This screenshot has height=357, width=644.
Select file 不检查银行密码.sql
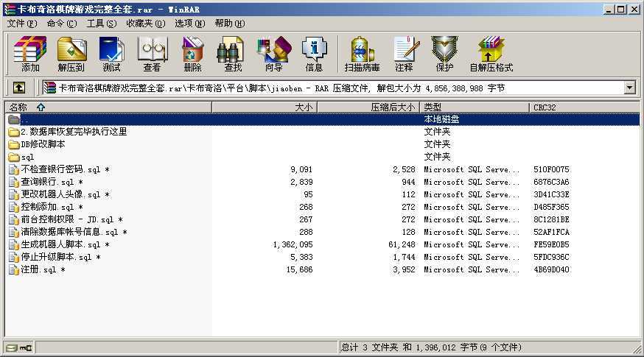coord(59,169)
